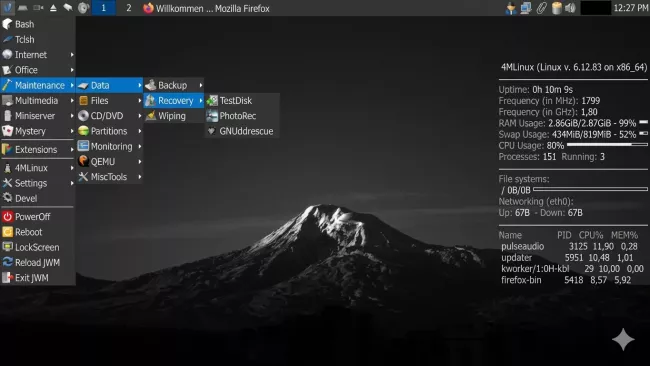Expand the Extensions submenu
This screenshot has width=650, height=366.
[x=38, y=150]
